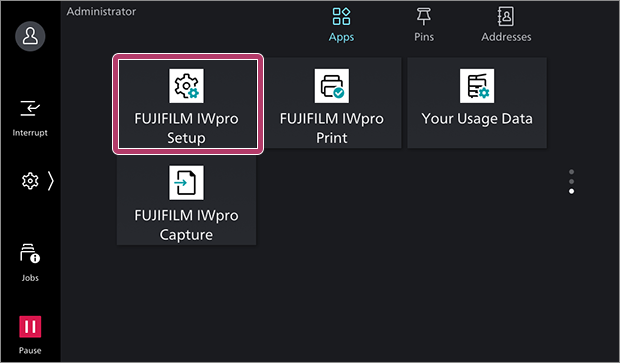
Task: Go to first page indicator dot
Action: [x=571, y=172]
